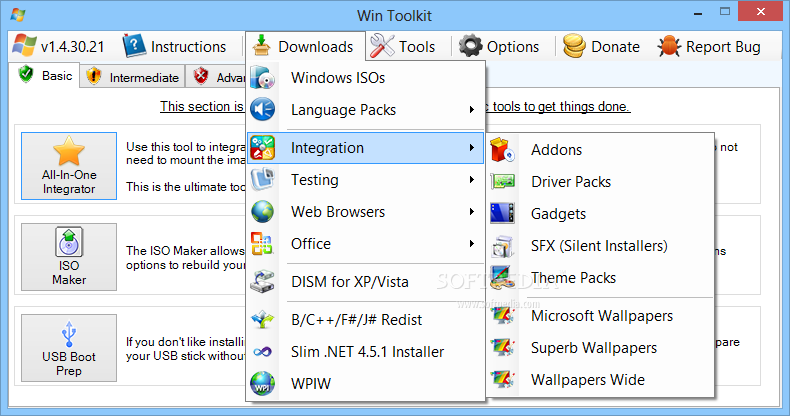
Task: Switch to the Intermediate tab
Action: 132,77
